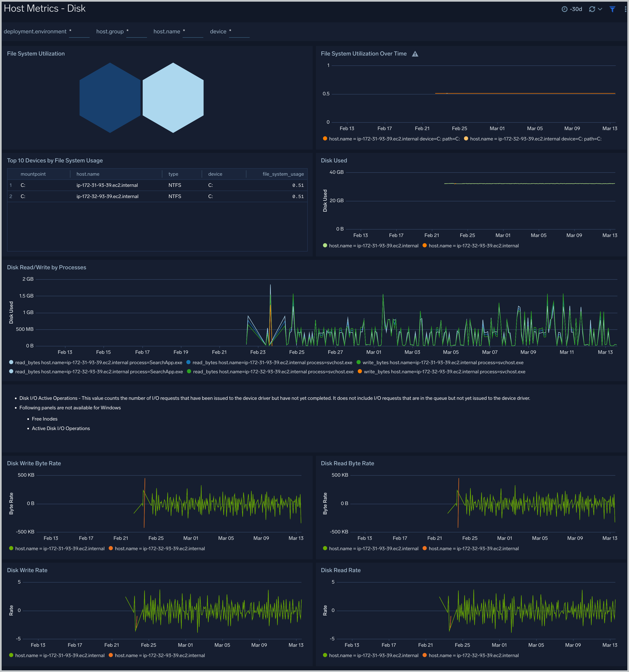Screen dimensions: 629x672
Task: Click the warning triangle on File System Utilization Over Time
Action: 415,54
